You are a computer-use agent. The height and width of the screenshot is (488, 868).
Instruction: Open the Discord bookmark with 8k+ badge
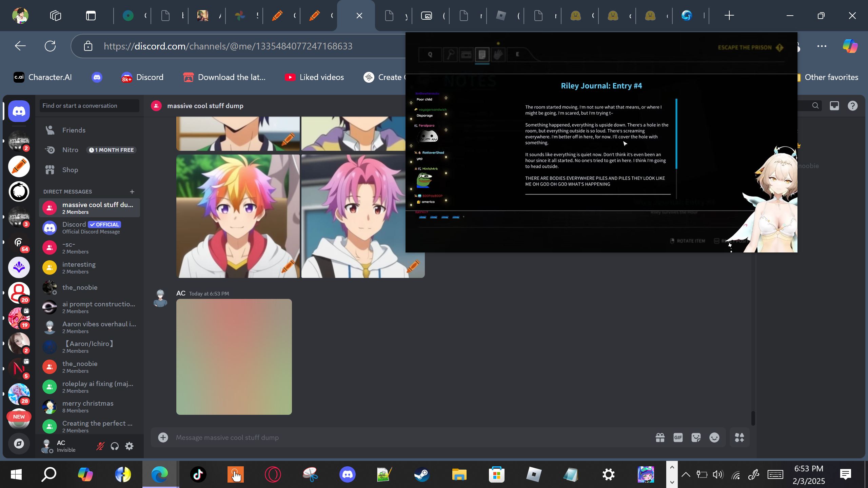(x=142, y=77)
